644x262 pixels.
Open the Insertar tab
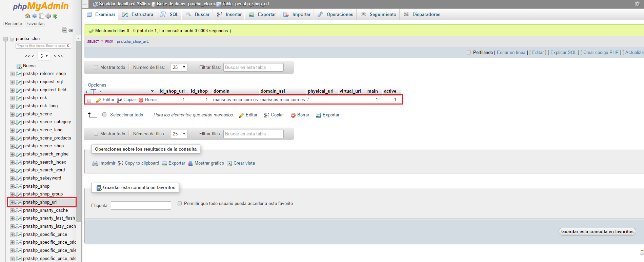[x=229, y=14]
